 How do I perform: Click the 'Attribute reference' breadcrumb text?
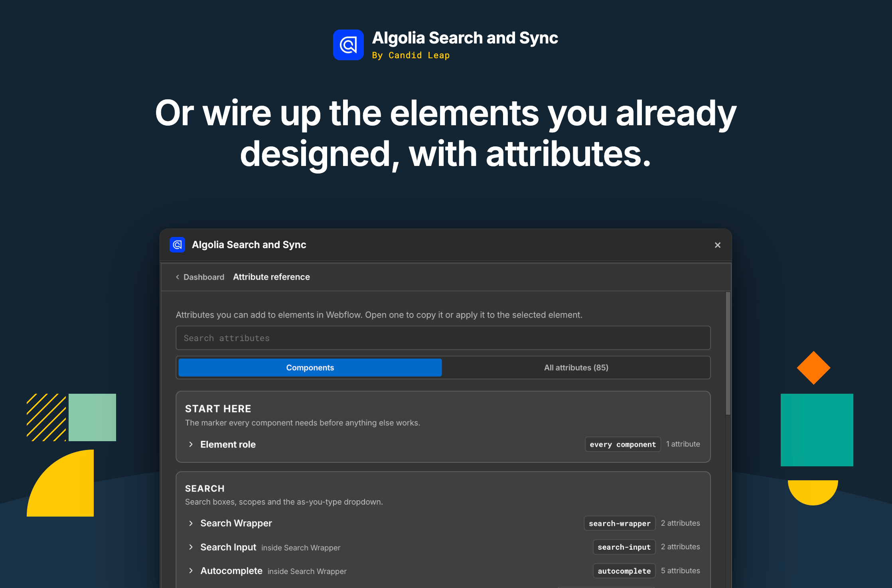pos(271,277)
